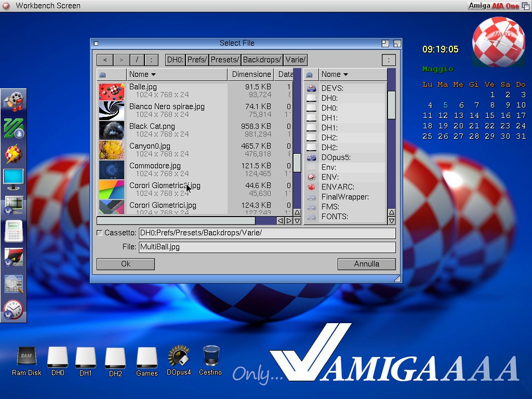
Task: Select Black Cat.png thumbnail
Action: [112, 130]
